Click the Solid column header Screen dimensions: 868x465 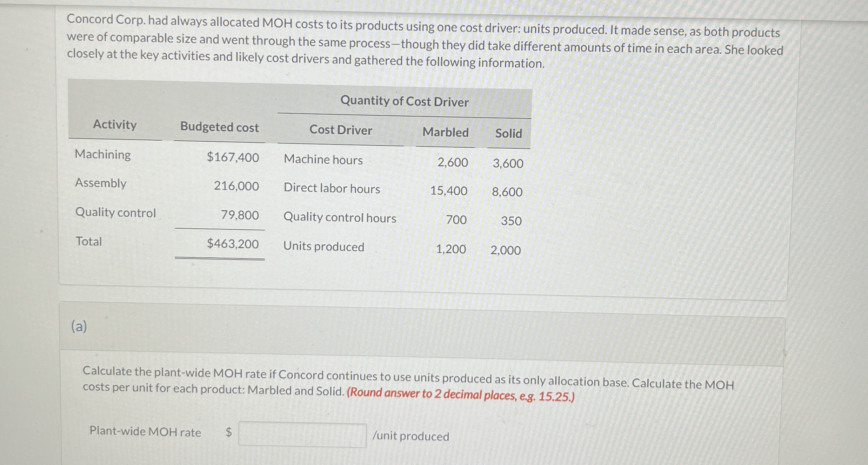[508, 133]
